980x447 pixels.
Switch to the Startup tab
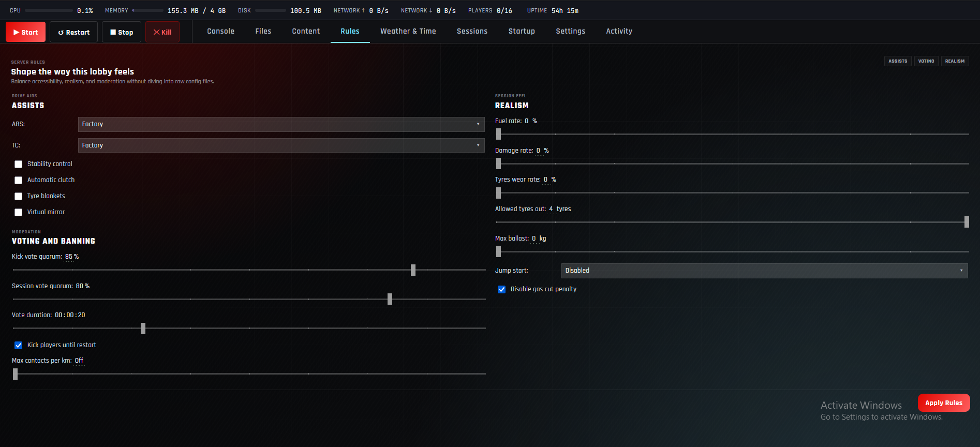coord(522,32)
